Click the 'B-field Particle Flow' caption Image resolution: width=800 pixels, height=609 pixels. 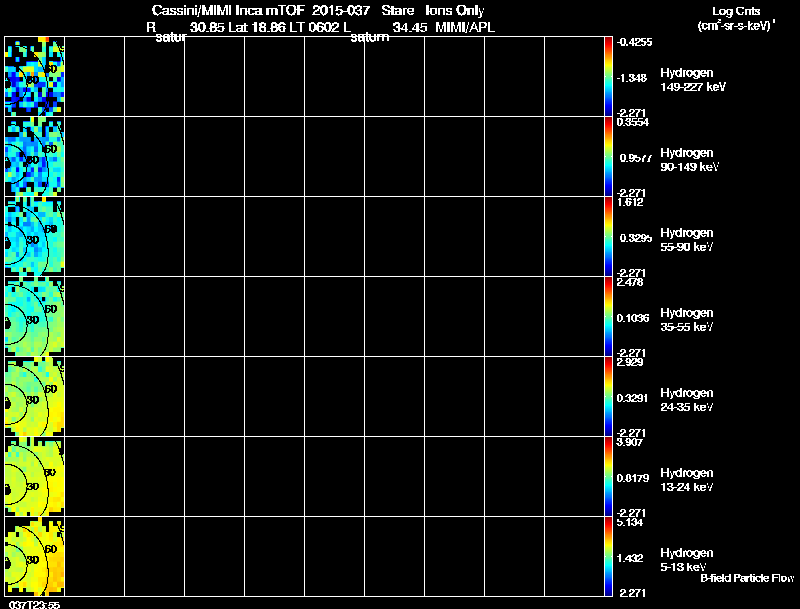[x=747, y=578]
